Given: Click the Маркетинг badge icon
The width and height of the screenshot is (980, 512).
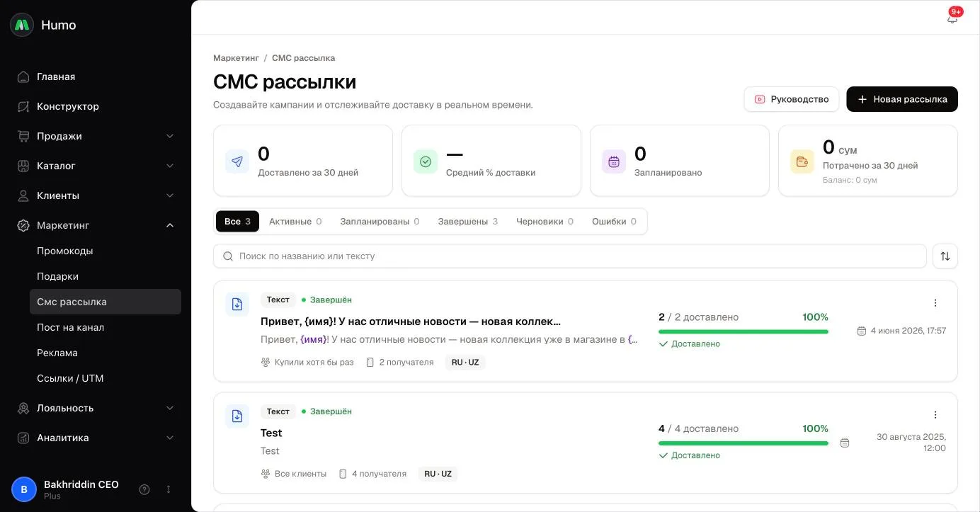Looking at the screenshot, I should click(x=23, y=225).
